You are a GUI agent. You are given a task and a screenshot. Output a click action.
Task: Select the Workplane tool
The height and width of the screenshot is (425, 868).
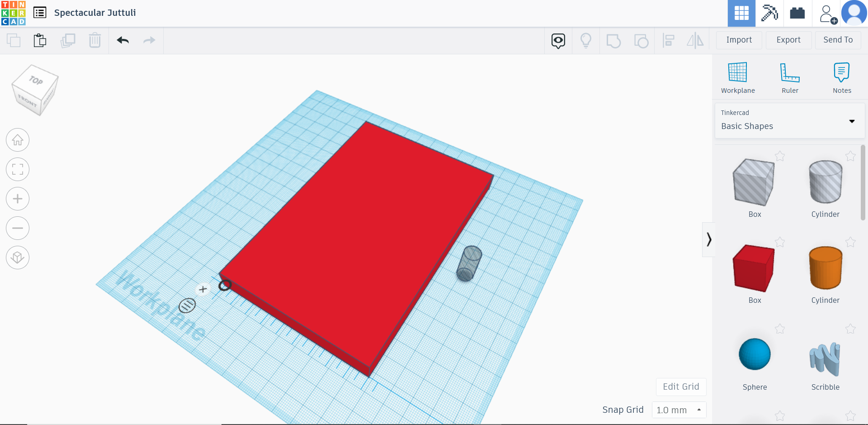[x=738, y=78]
